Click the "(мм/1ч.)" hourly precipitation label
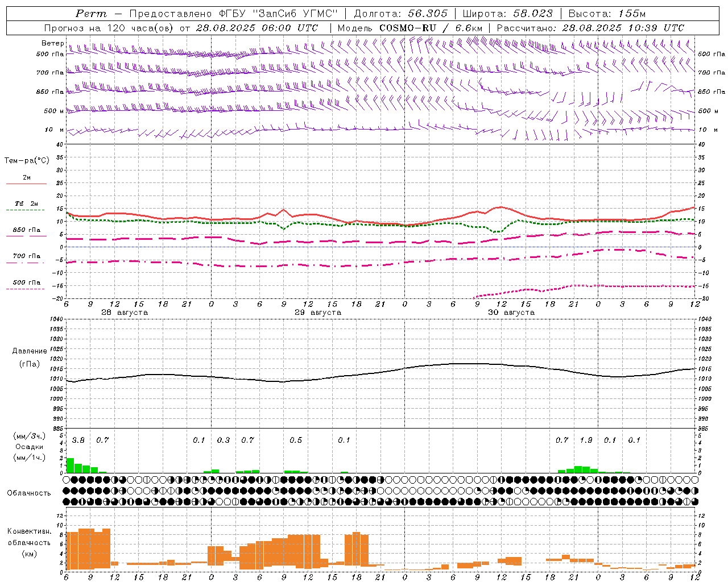 coord(30,457)
